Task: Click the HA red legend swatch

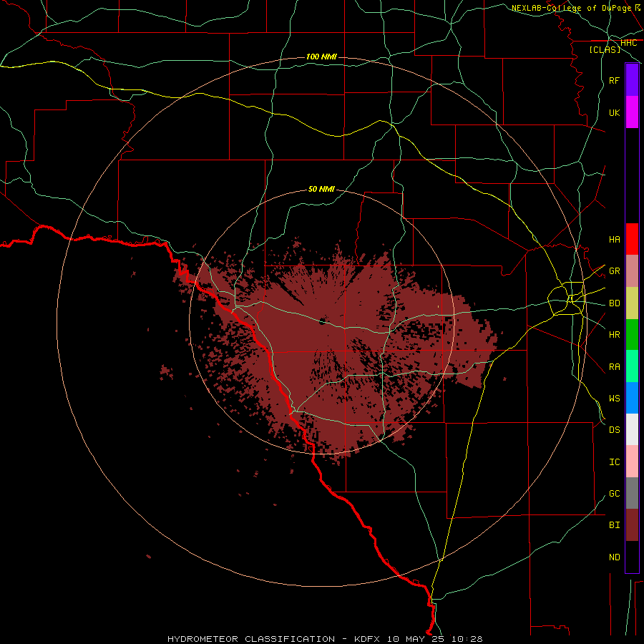Action: click(x=632, y=239)
